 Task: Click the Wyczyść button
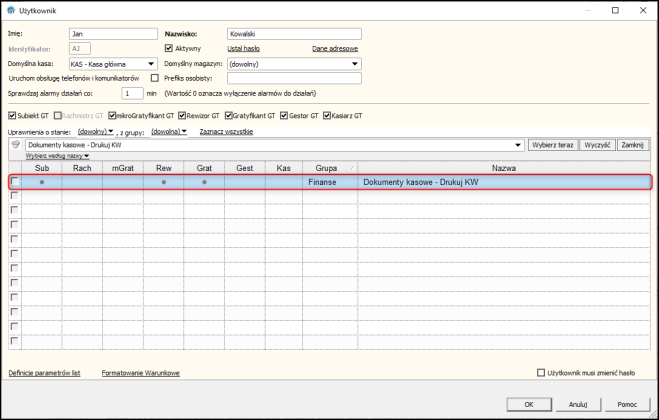click(597, 145)
